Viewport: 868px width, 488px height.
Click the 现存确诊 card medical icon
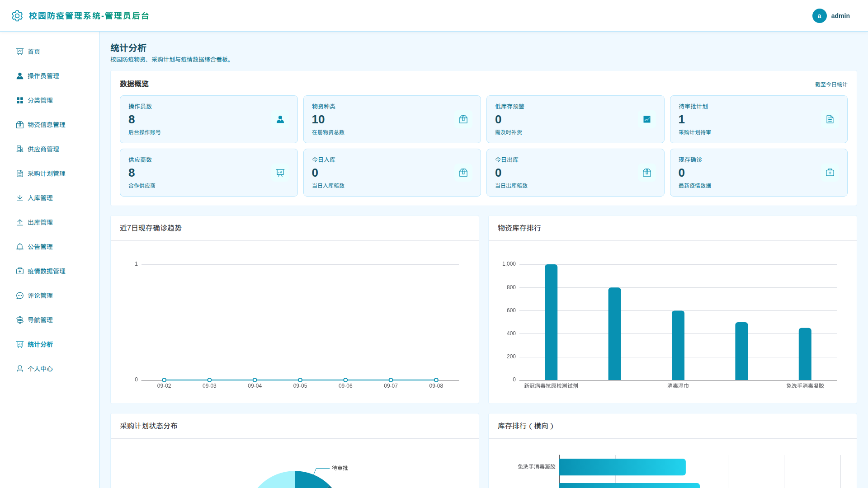(830, 173)
